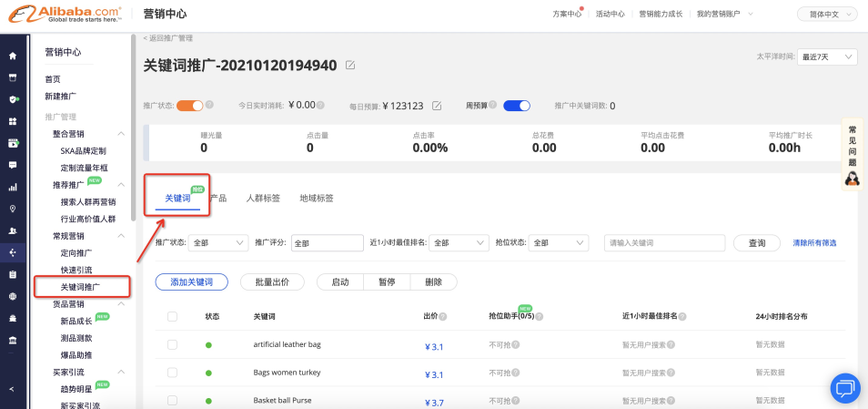
Task: Open the blue chat support bubble
Action: (x=844, y=387)
